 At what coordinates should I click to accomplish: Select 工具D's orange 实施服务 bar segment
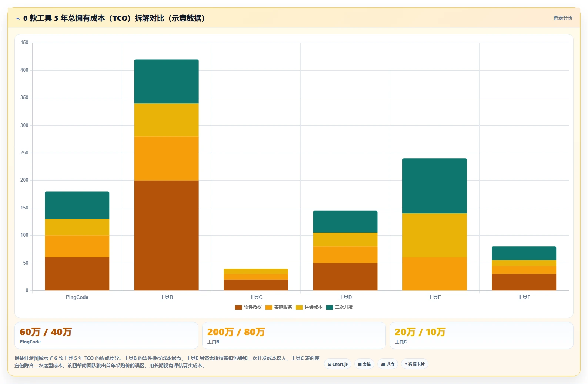[345, 255]
